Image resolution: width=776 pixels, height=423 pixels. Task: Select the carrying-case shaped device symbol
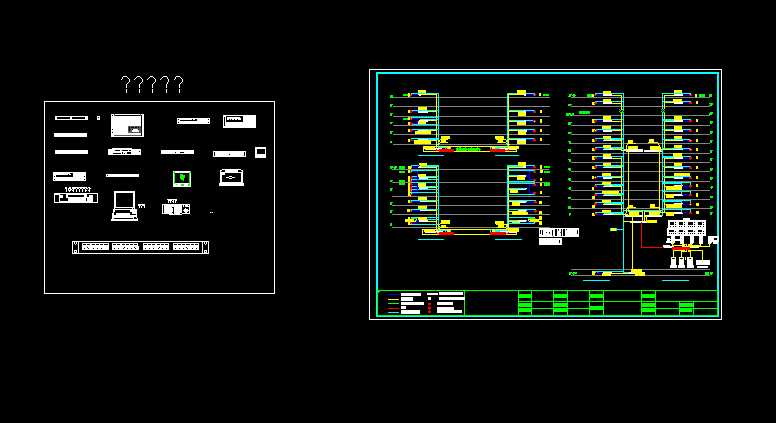point(232,177)
